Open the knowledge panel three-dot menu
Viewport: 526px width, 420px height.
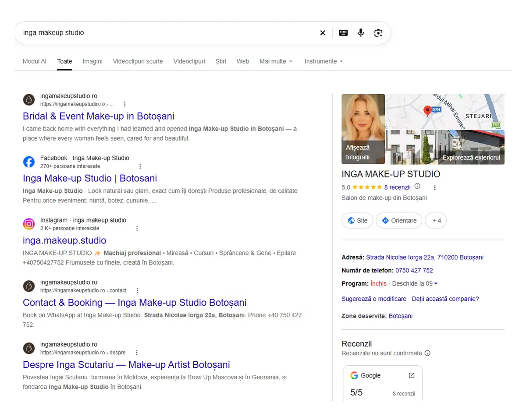[435, 188]
